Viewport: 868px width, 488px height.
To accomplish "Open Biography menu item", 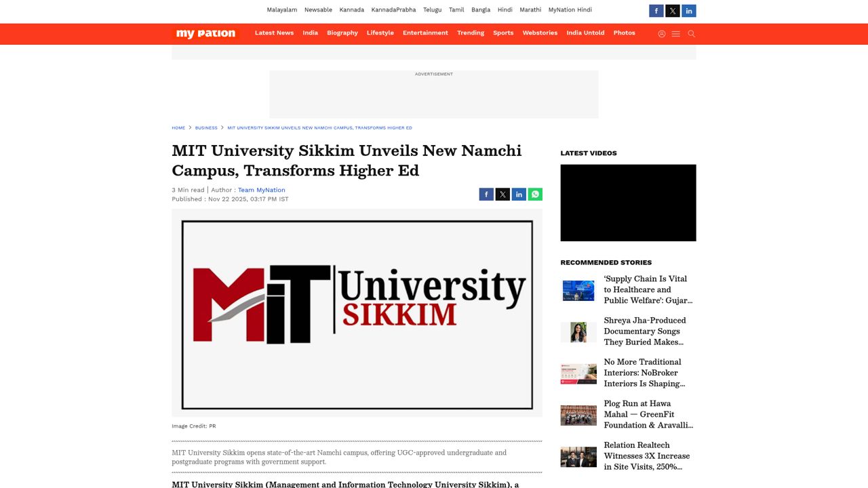I will (x=342, y=33).
